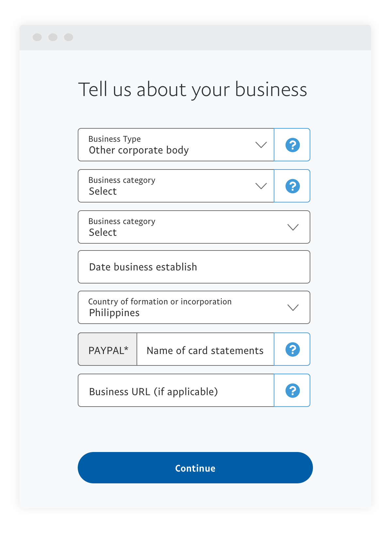Click 'Select' in the full-width Business category field
Screen dimensions: 392x533
point(103,233)
